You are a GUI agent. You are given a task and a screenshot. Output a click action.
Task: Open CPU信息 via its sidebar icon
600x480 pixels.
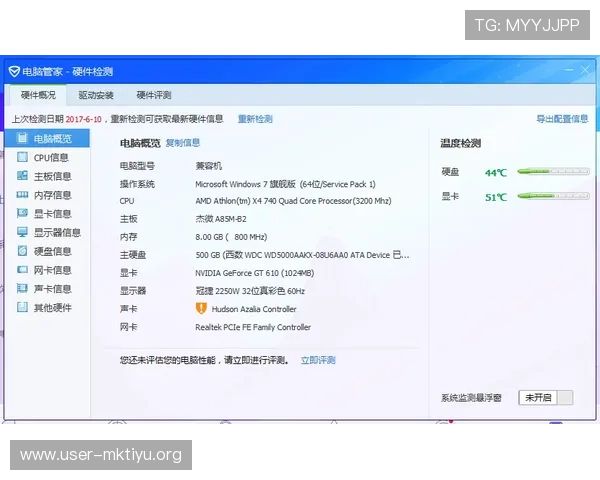click(22, 157)
